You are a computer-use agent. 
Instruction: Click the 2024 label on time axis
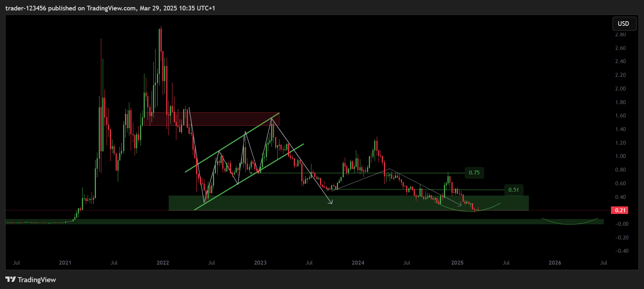358,263
